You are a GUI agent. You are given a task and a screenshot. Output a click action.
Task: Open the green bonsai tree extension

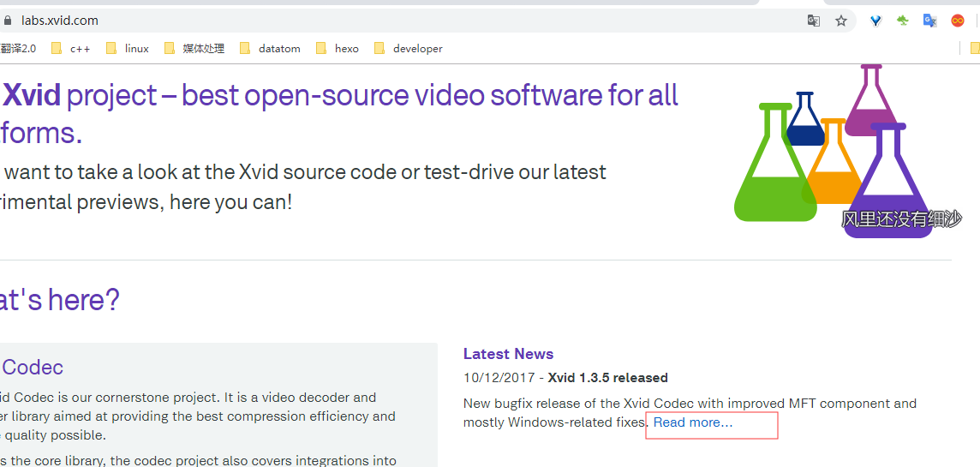pyautogui.click(x=903, y=21)
